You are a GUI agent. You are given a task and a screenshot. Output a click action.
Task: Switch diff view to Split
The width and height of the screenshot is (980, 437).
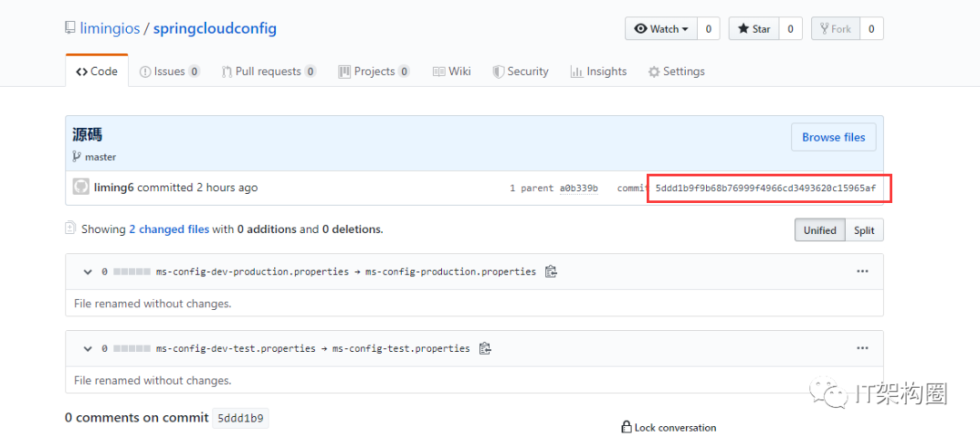tap(864, 230)
